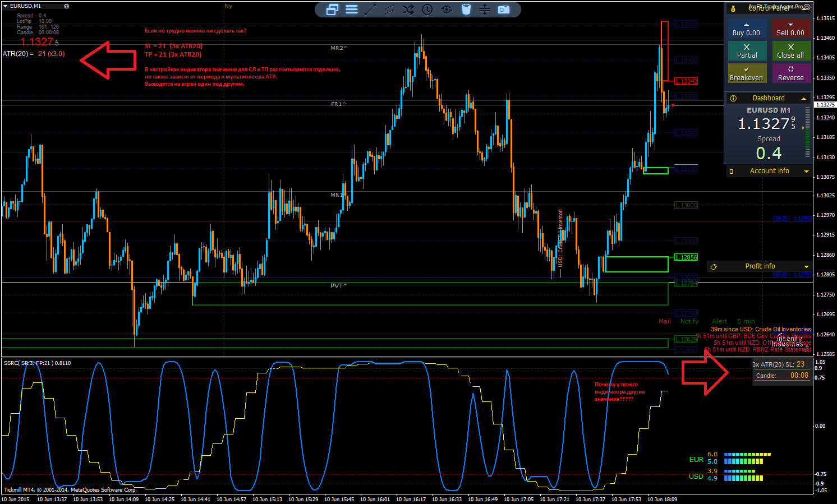Viewport: 837px width, 504px height.
Task: Click the Crude Oil Inventories news line
Action: 761,329
